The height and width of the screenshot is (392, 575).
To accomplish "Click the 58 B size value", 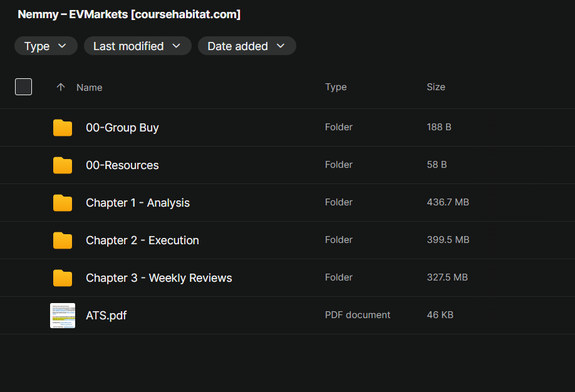I will point(437,165).
